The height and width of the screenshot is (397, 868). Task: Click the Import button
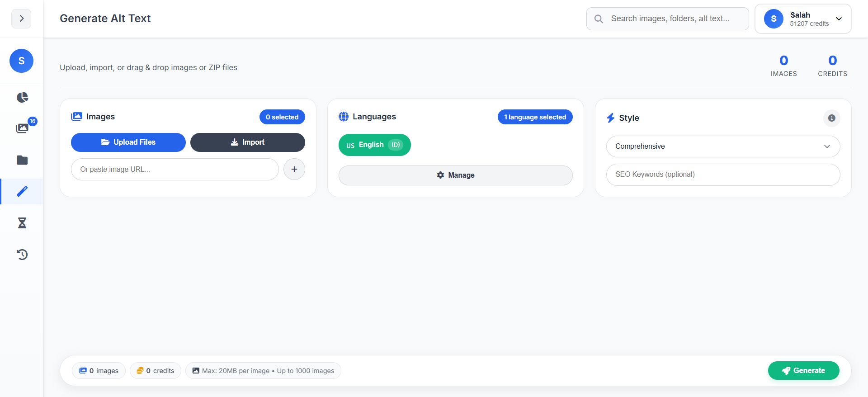click(x=248, y=142)
